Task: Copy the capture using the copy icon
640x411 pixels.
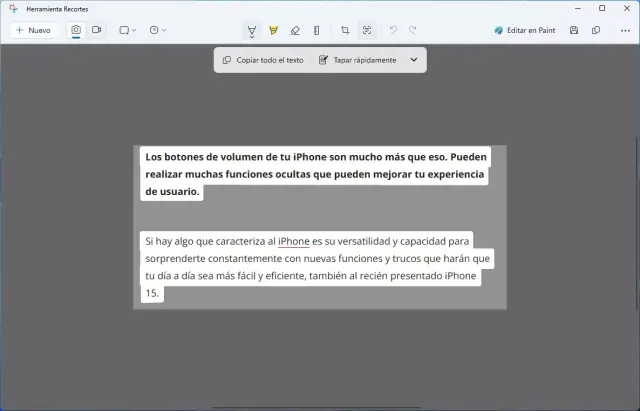Action: tap(596, 30)
